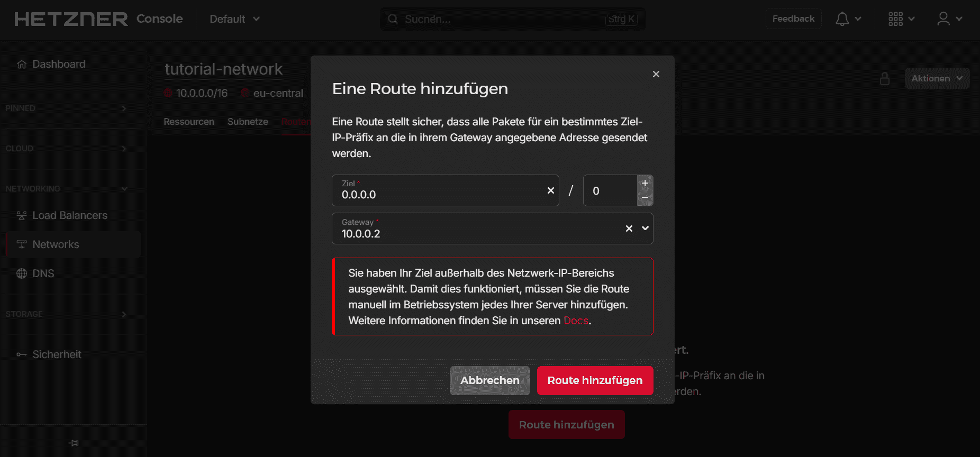Open the Default project dropdown

pos(234,19)
